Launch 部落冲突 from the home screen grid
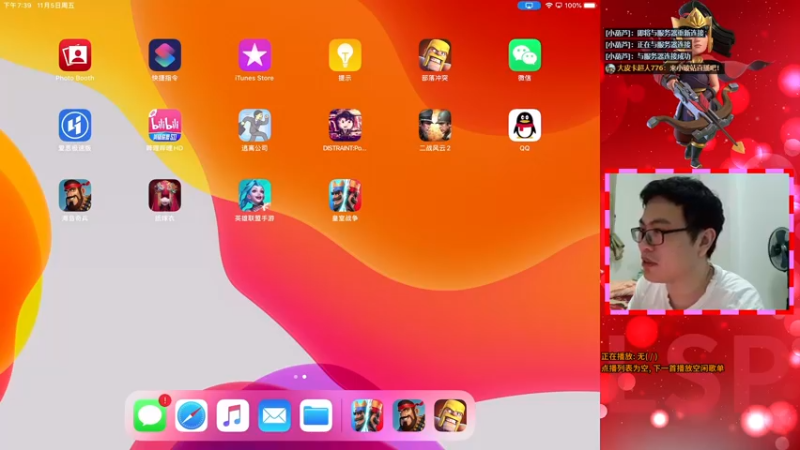Viewport: 800px width, 450px height. [x=435, y=55]
